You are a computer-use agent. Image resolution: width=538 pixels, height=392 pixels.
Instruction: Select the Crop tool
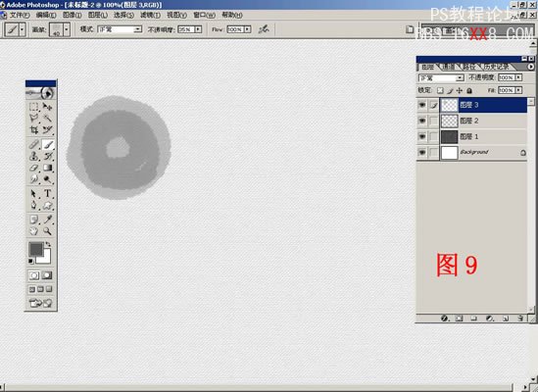(34, 130)
